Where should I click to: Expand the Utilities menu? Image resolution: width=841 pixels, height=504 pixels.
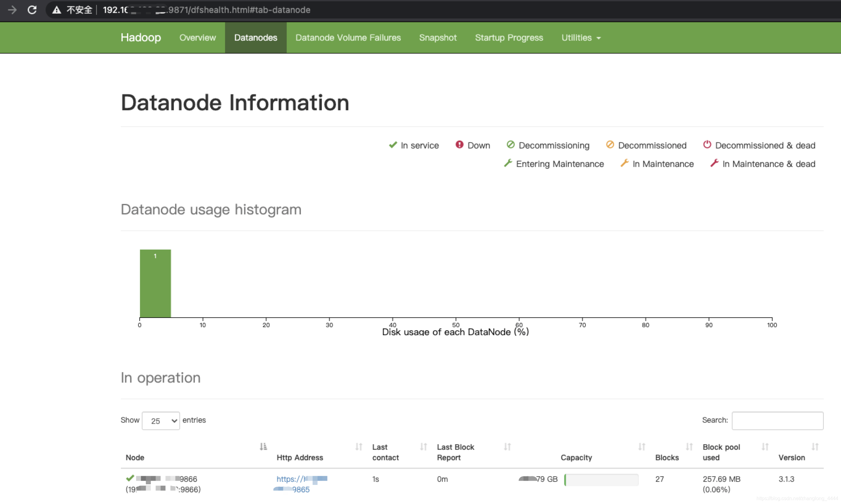coord(581,38)
